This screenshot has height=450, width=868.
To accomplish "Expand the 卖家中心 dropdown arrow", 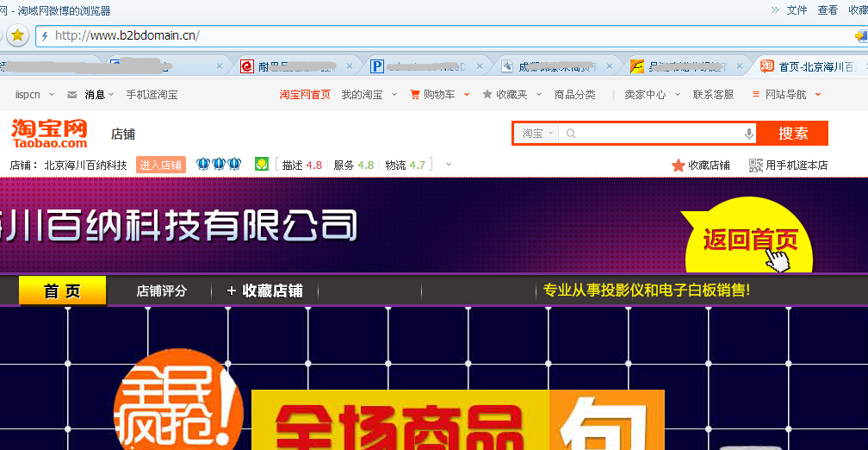I will [678, 95].
